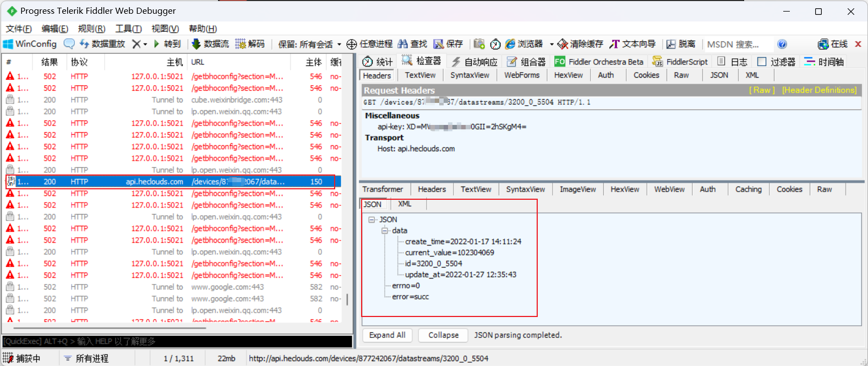Switch to the 日志 log tab
The image size is (868, 366).
[732, 62]
